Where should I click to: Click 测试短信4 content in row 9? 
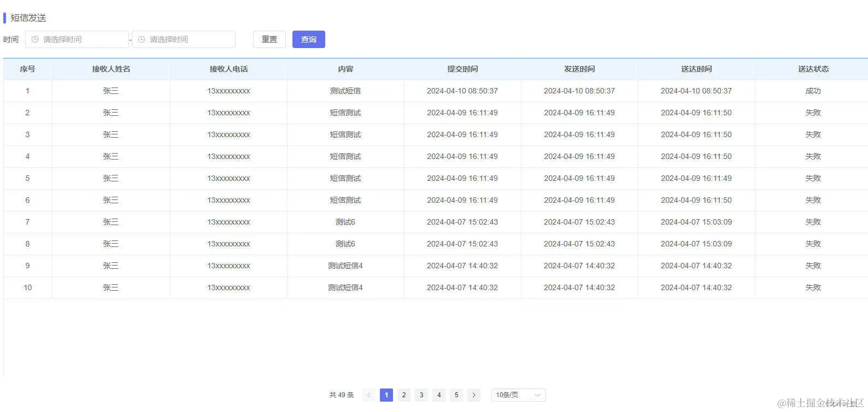pyautogui.click(x=345, y=266)
